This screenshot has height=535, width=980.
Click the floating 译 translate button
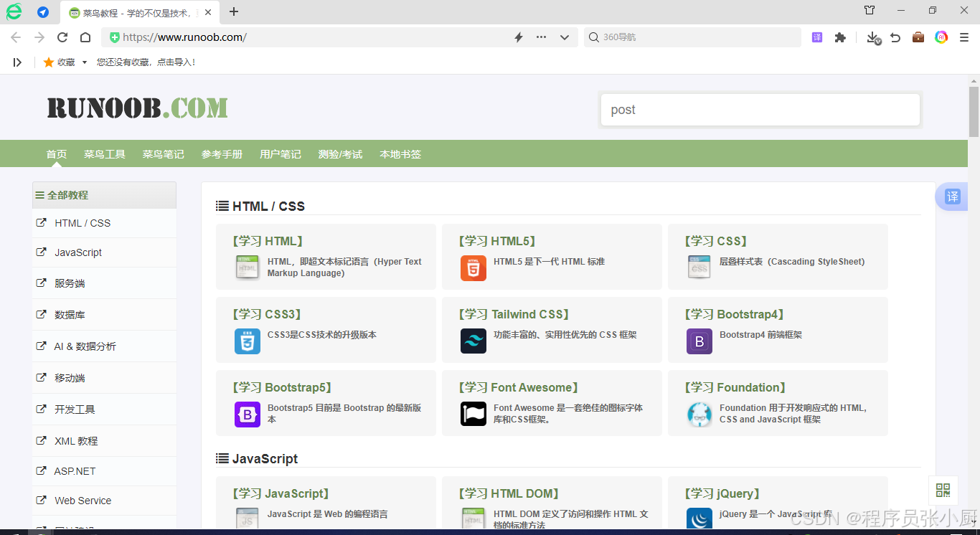952,197
